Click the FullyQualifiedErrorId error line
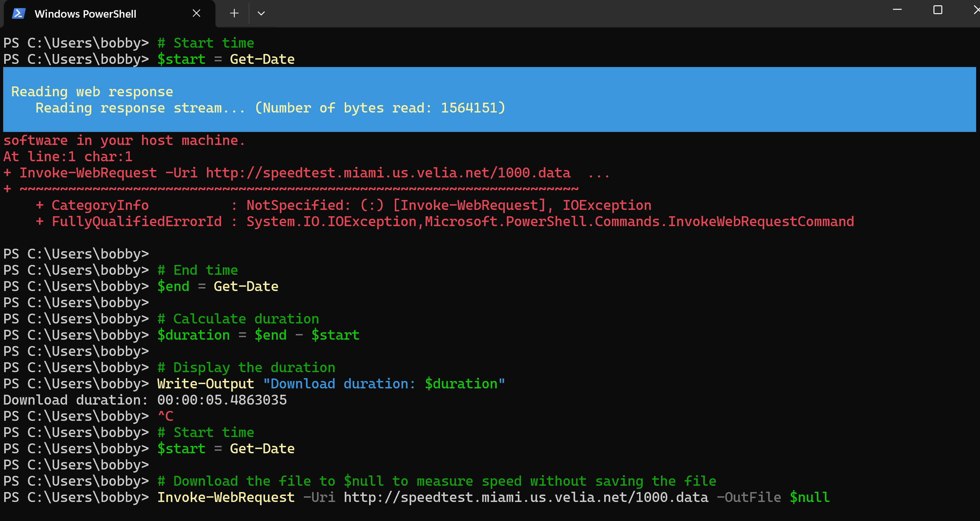980x521 pixels. pyautogui.click(x=445, y=222)
